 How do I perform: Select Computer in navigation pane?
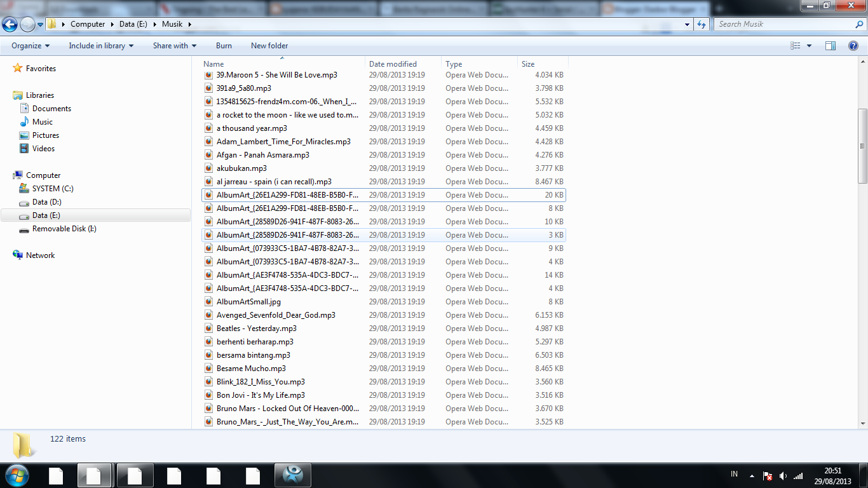(x=43, y=175)
